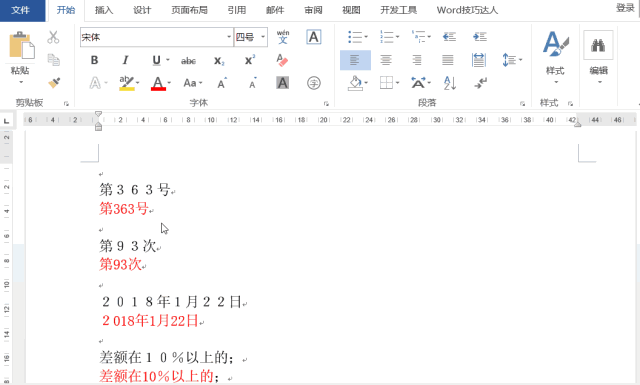Click the bullet list icon
The image size is (640, 385).
pos(355,37)
